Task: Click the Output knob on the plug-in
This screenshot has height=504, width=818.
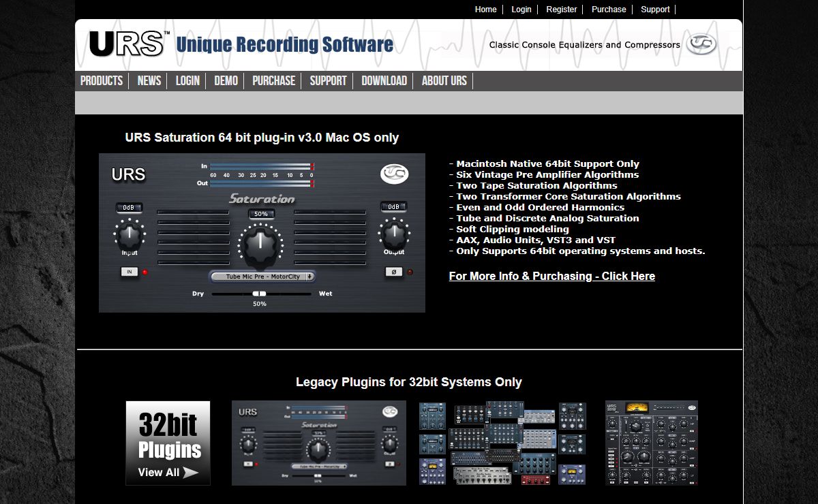Action: pos(393,235)
